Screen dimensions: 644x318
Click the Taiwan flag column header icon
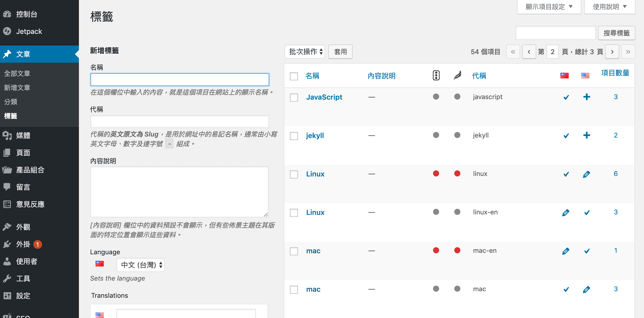pos(564,76)
